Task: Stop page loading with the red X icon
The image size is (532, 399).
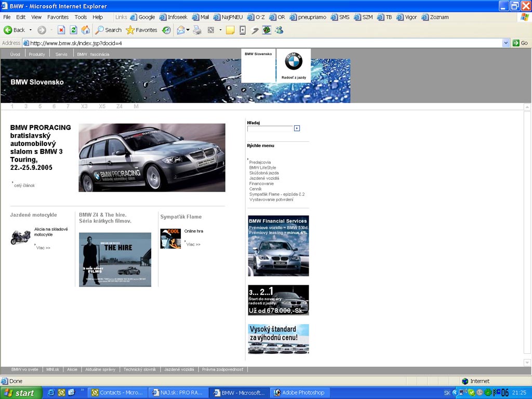Action: (61, 30)
